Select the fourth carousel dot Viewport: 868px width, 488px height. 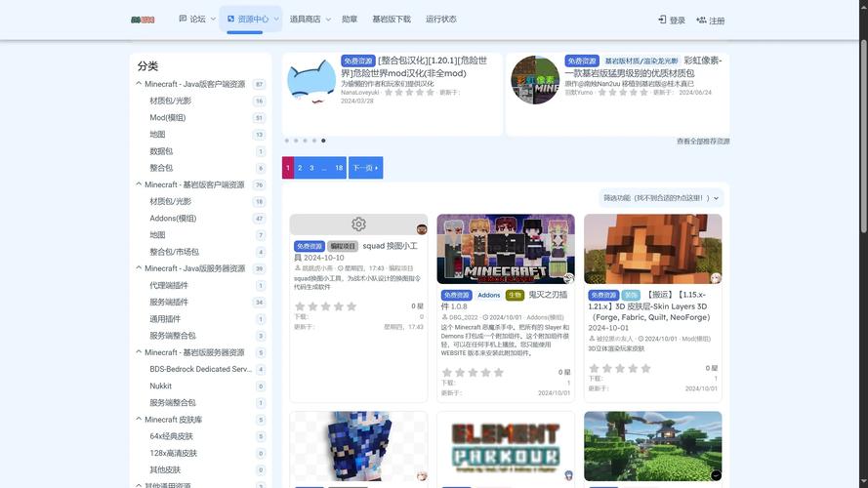tap(314, 141)
